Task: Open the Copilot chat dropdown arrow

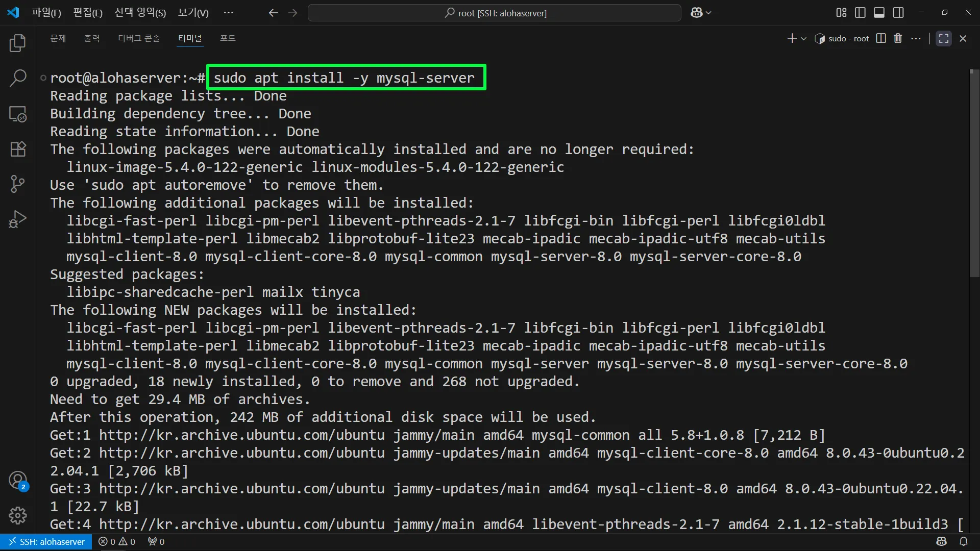Action: pos(708,13)
